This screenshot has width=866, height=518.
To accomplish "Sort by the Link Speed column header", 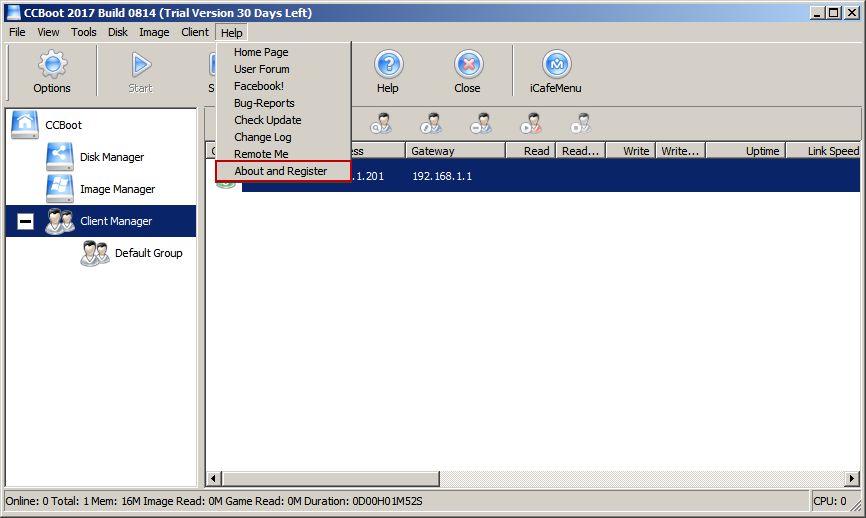I will (823, 151).
